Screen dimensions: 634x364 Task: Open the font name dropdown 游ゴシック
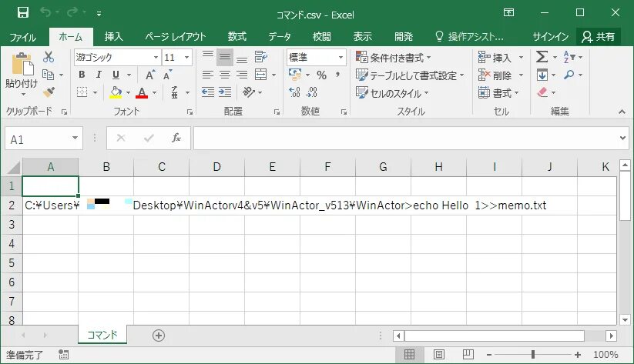[156, 57]
